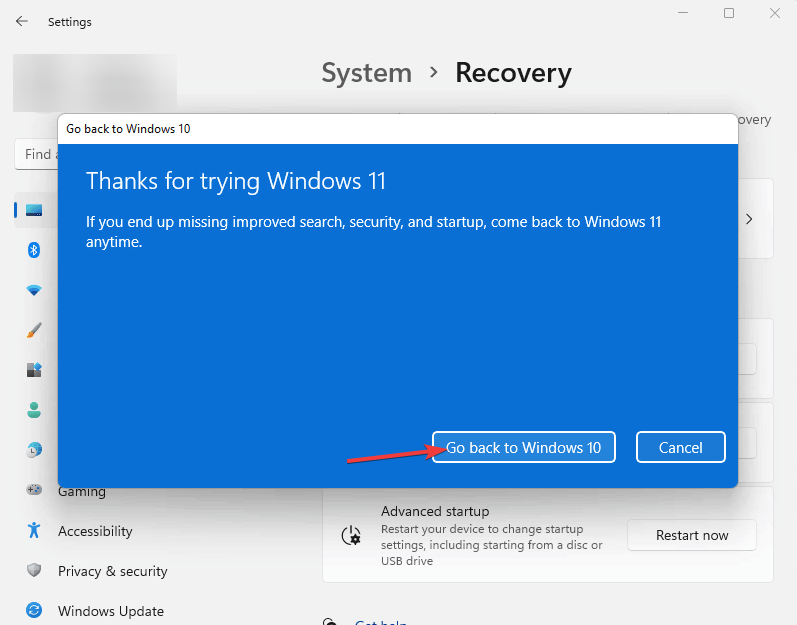Viewport: 797px width, 625px height.
Task: Click the Advanced startup title text
Action: pos(435,511)
